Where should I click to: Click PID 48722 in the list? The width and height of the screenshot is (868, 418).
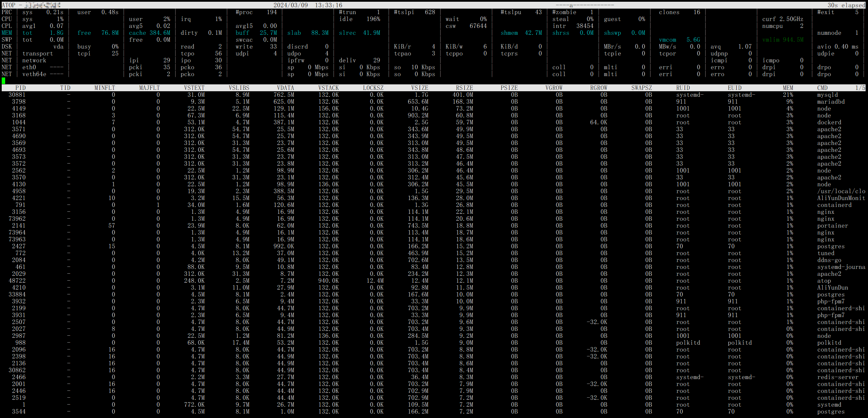[x=17, y=281]
